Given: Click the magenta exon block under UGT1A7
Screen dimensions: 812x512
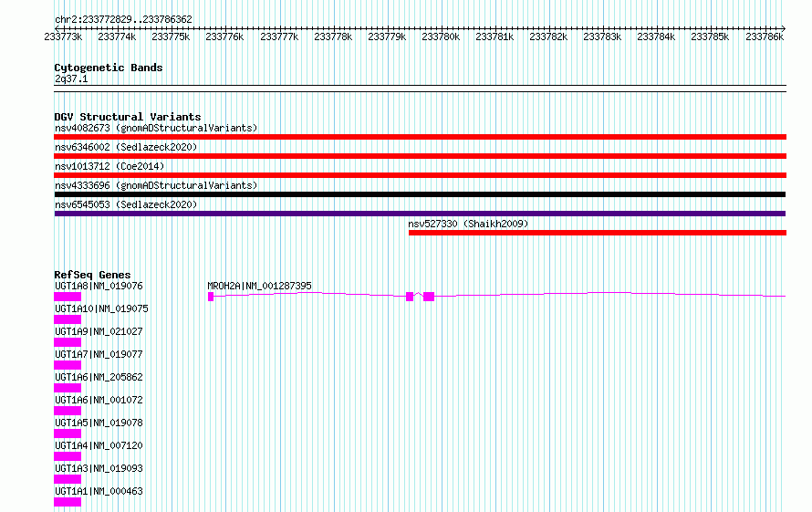Looking at the screenshot, I should [x=68, y=365].
